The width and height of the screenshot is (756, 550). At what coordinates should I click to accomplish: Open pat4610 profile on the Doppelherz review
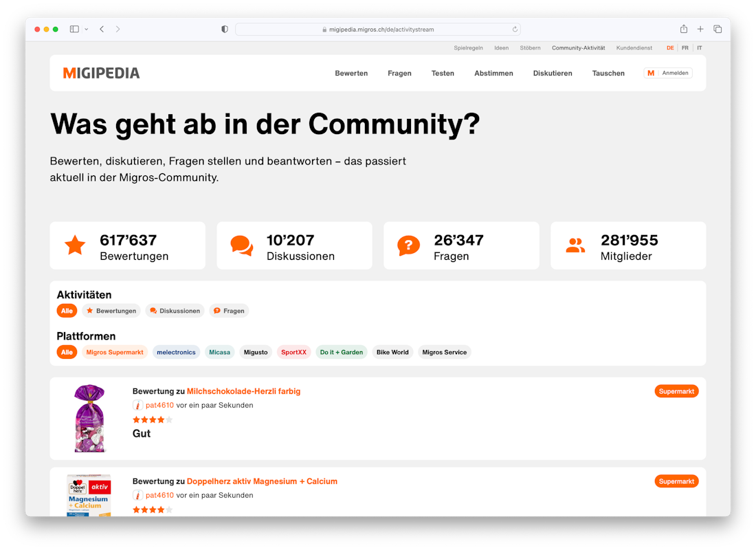[159, 496]
